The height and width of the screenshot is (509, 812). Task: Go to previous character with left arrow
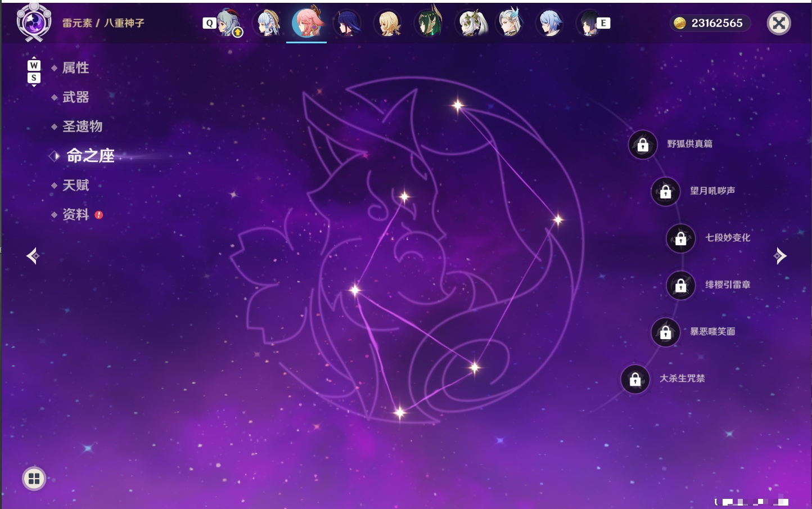pos(33,256)
